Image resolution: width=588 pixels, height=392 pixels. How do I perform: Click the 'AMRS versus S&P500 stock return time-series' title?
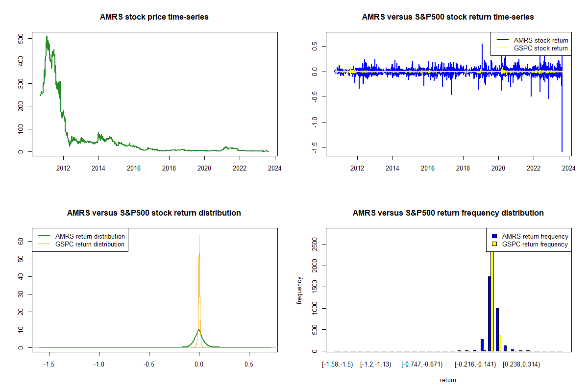(x=447, y=17)
